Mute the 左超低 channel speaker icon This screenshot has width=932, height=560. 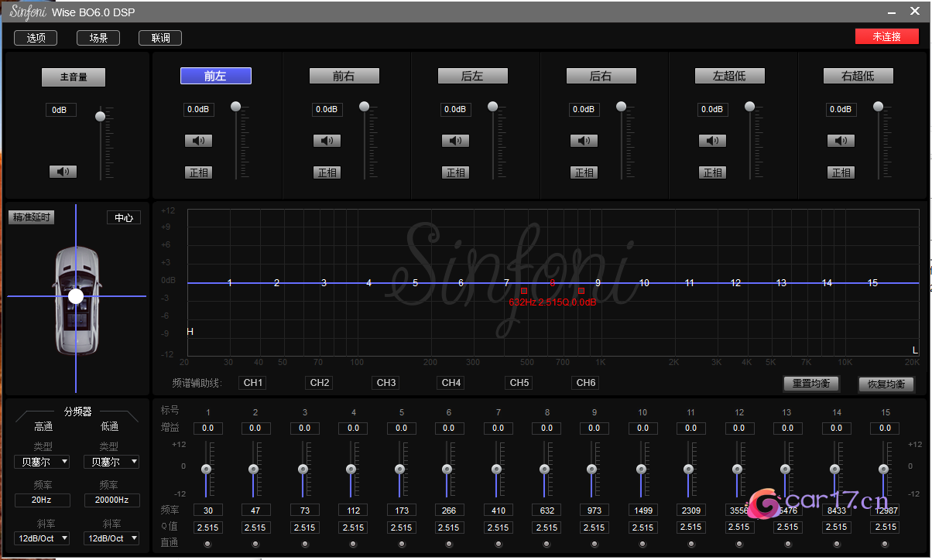[712, 141]
